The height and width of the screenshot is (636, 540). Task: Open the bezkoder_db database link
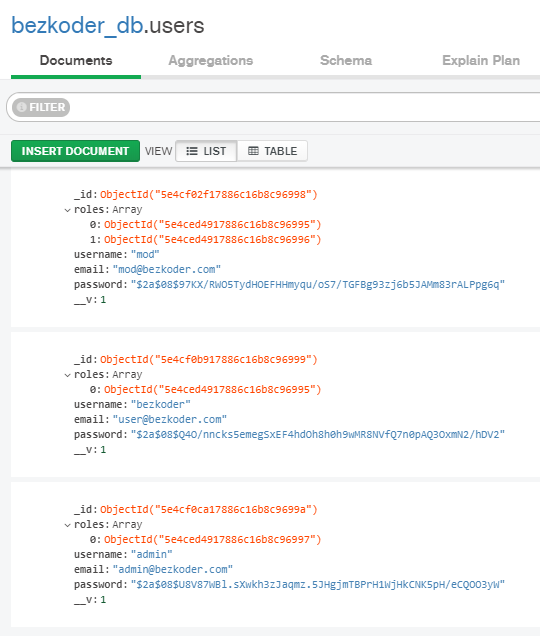point(77,26)
